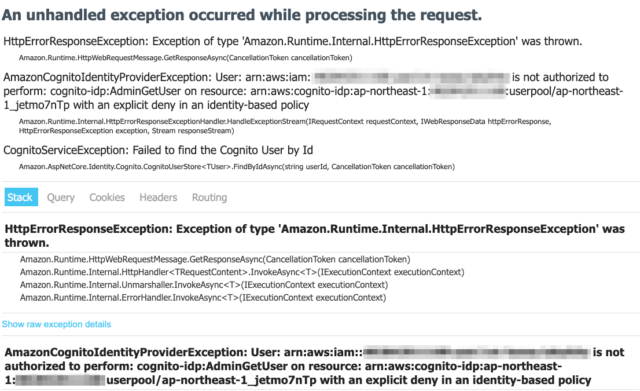Click the blurred account ID before userpool at bottom
The image size is (640, 391).
point(60,380)
